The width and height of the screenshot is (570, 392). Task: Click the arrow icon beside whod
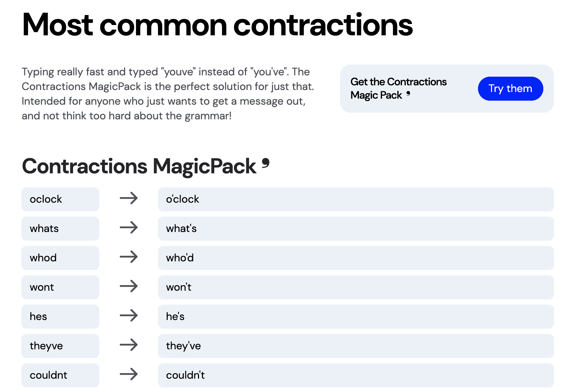coord(129,257)
